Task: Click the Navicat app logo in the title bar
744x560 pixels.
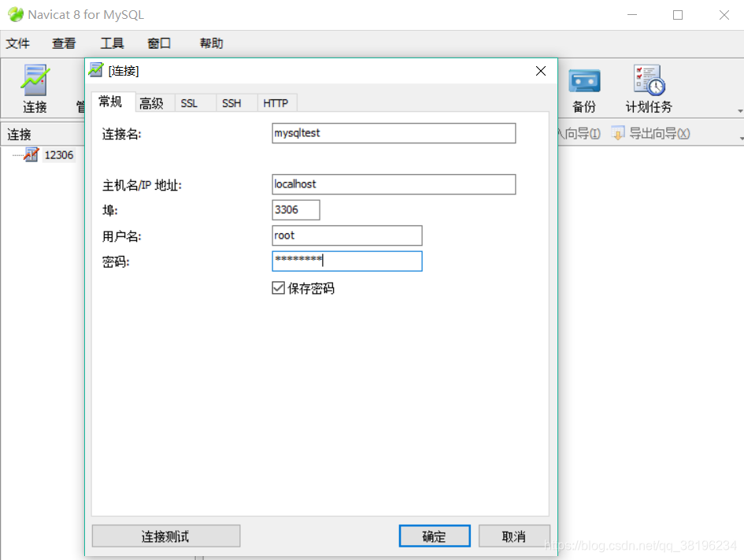Action: pos(16,15)
